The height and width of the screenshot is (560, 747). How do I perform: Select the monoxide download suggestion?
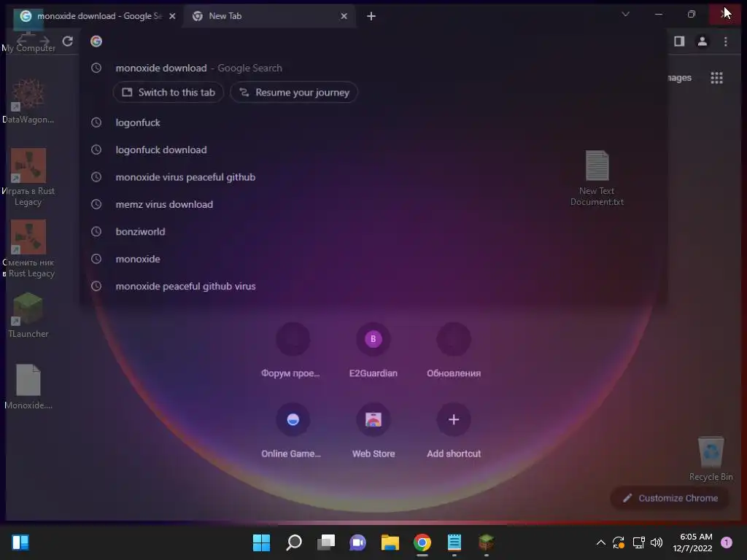coord(373,68)
